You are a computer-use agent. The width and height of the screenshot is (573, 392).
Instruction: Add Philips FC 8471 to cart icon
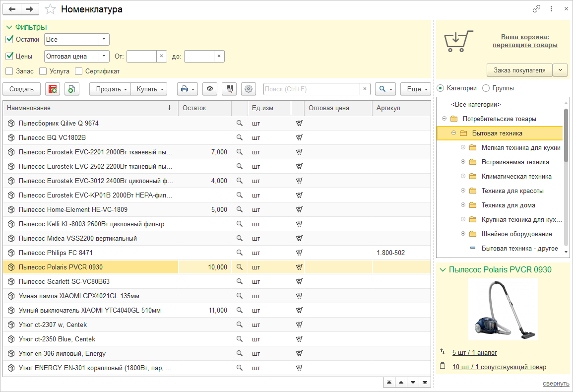point(299,253)
